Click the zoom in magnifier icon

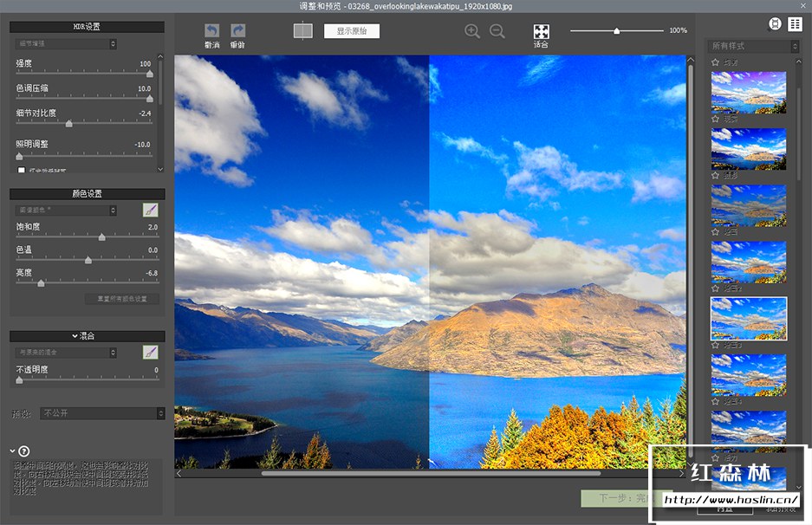(471, 31)
